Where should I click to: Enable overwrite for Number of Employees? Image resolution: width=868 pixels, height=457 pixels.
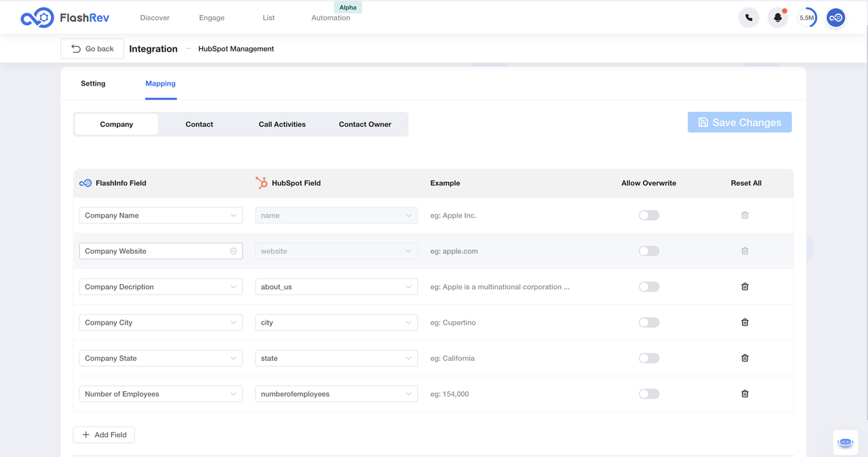(x=648, y=393)
